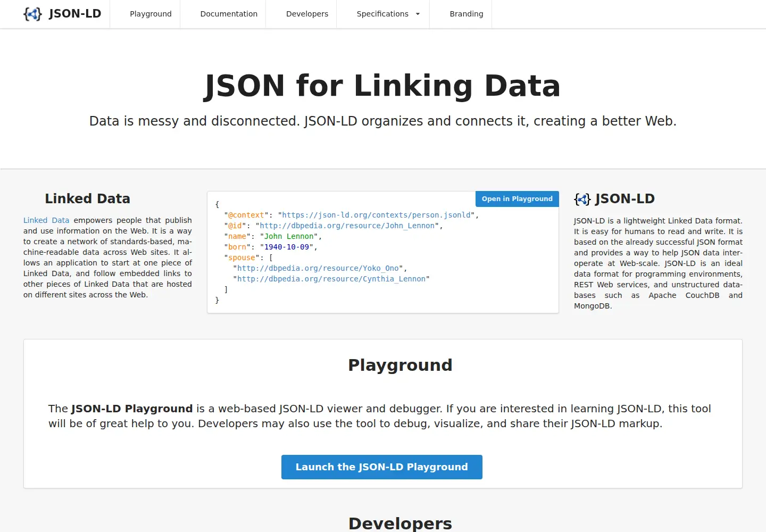Click the Linked Data section heading
766x532 pixels.
tap(88, 199)
